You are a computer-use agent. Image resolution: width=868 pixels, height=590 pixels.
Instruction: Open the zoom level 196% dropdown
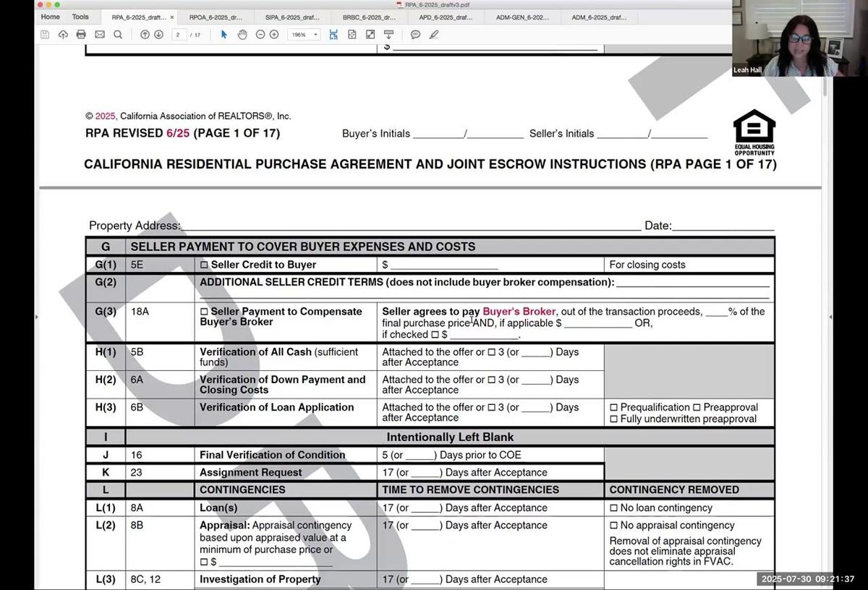[304, 34]
